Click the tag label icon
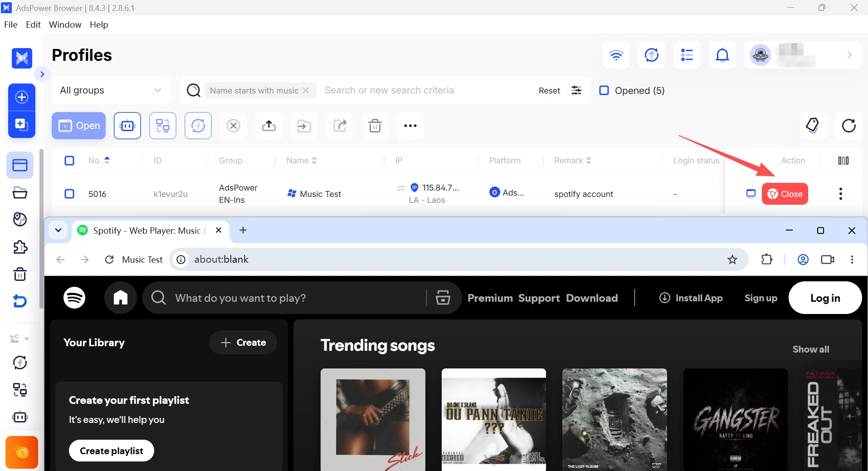Viewport: 868px width, 471px height. 813,126
